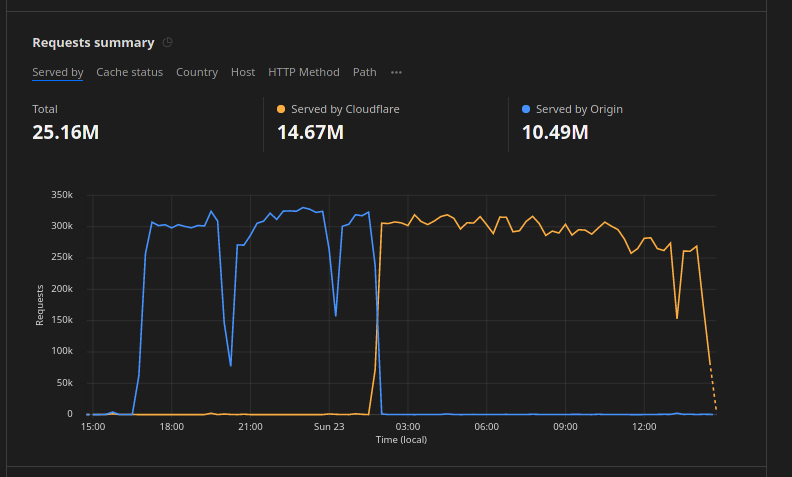Screen dimensions: 792x477
Task: Click the Requests summary heading
Action: click(x=93, y=42)
